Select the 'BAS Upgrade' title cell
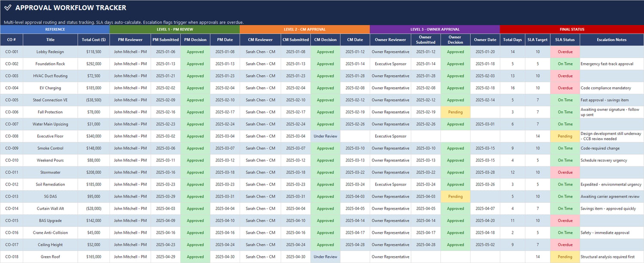Viewport: 644px width, 263px height. tap(51, 220)
